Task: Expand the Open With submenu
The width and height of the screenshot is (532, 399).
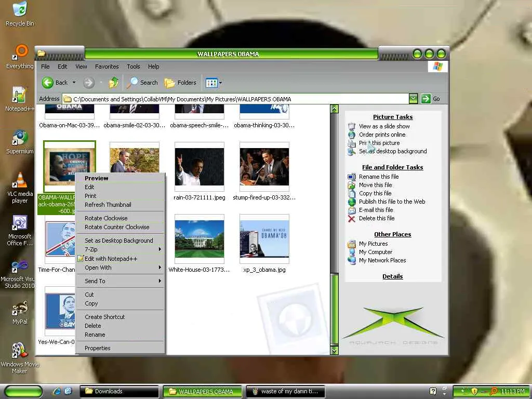Action: [120, 268]
